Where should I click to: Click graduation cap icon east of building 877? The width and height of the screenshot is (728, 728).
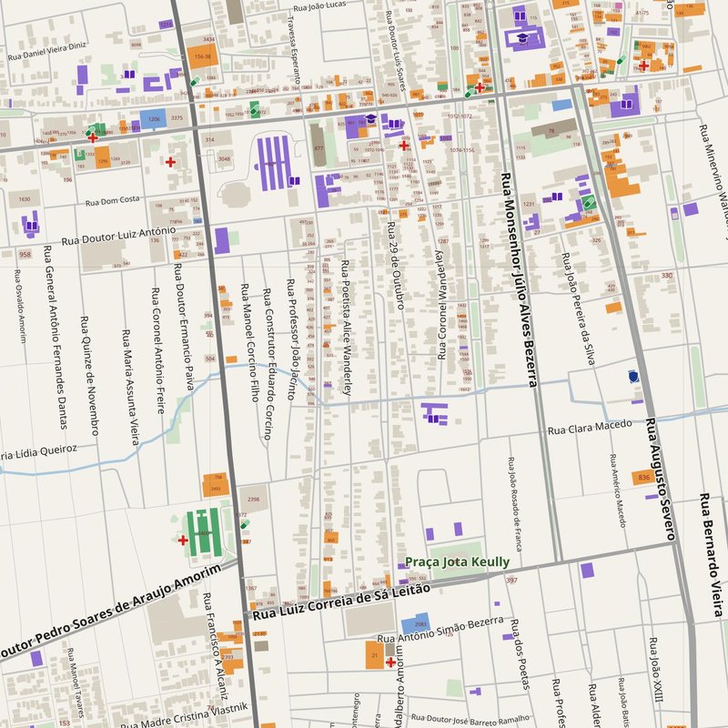tap(370, 118)
